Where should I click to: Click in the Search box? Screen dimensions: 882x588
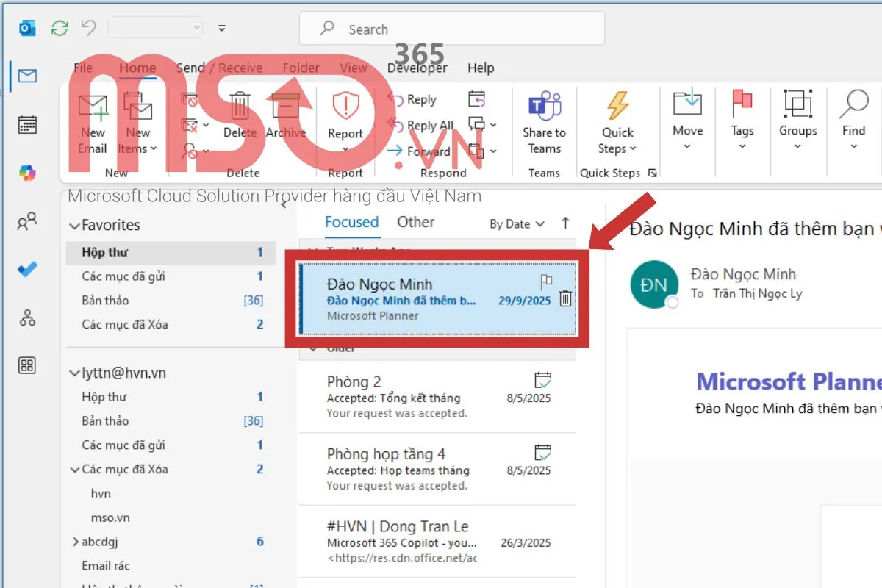click(452, 29)
